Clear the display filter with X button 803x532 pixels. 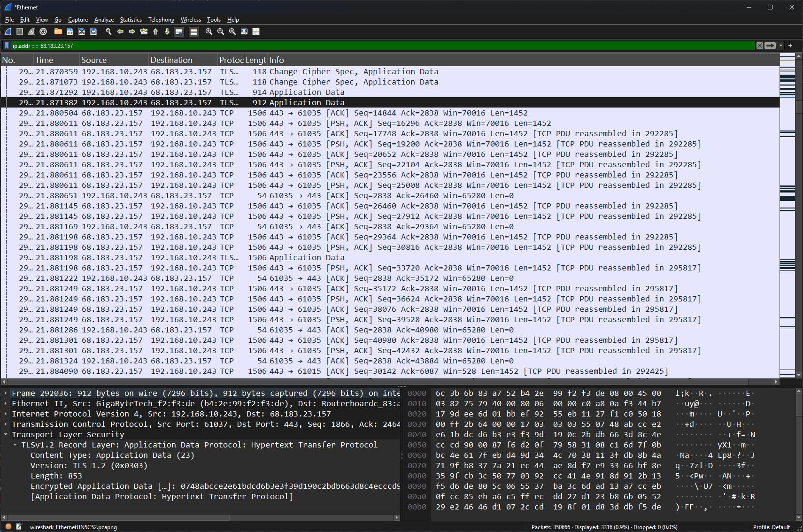coord(760,46)
